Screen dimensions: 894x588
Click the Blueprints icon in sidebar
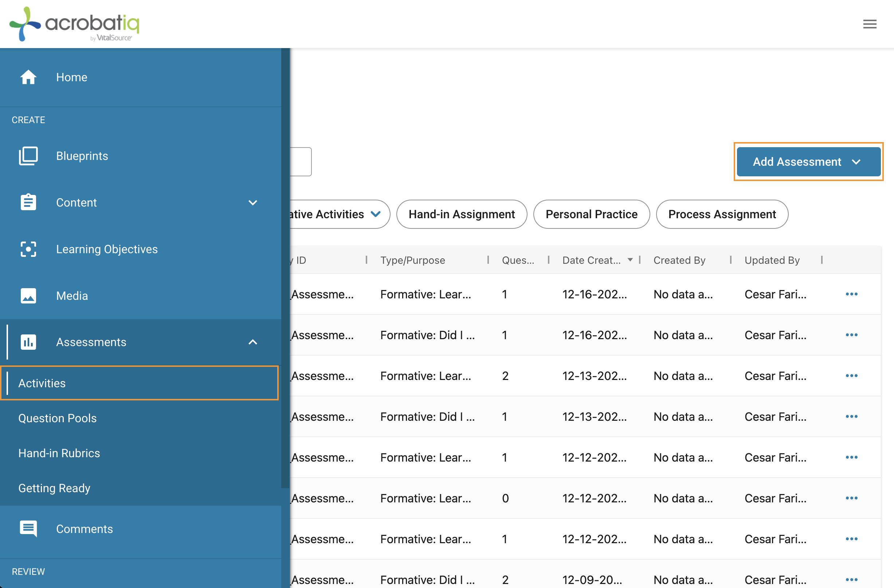(x=28, y=156)
